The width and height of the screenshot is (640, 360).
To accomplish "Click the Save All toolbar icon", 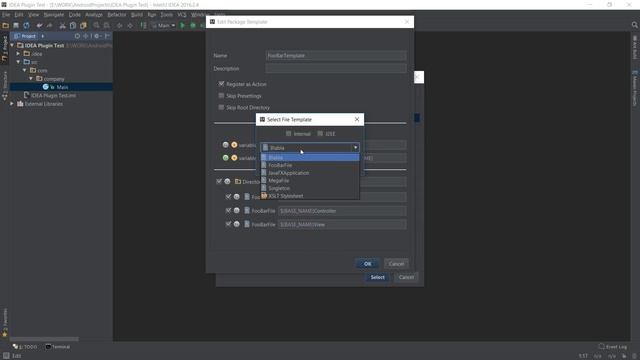I will pyautogui.click(x=16, y=25).
